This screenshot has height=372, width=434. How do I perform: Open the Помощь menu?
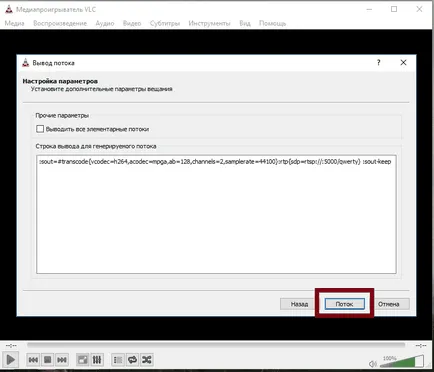[272, 23]
